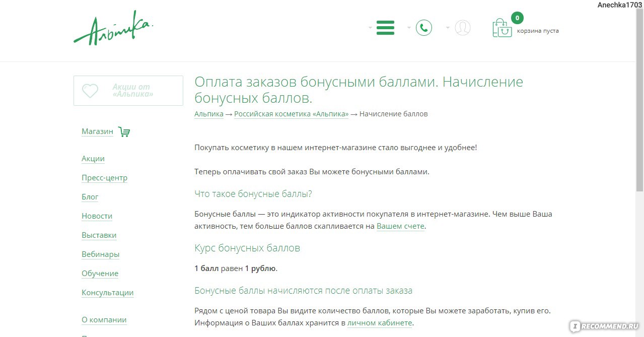
Task: Click the Акции от «Альпика» banner
Action: coord(128,91)
